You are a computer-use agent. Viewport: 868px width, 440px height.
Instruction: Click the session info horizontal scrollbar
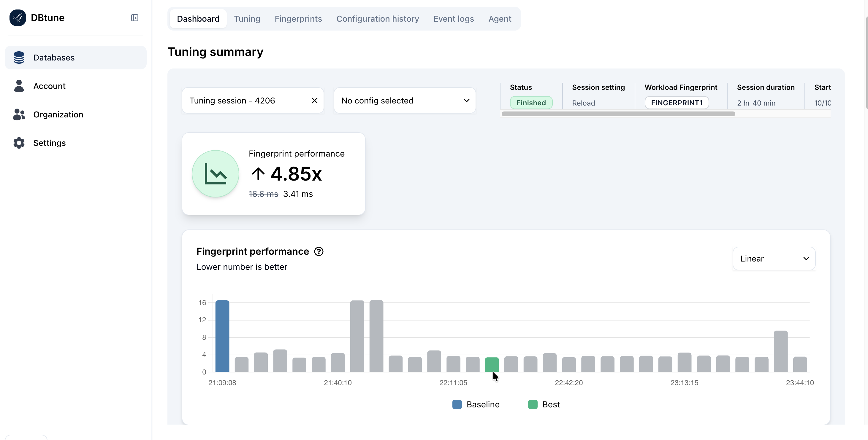[618, 114]
